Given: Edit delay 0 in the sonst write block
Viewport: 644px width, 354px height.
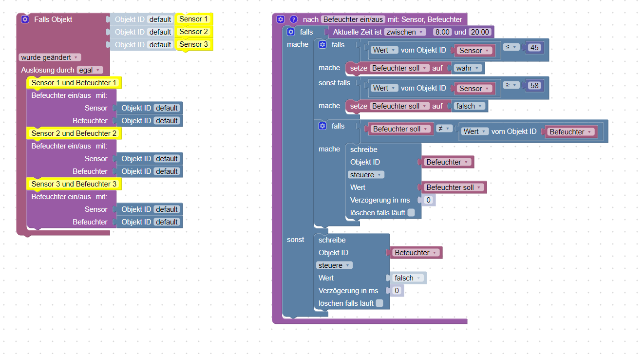Looking at the screenshot, I should (397, 291).
